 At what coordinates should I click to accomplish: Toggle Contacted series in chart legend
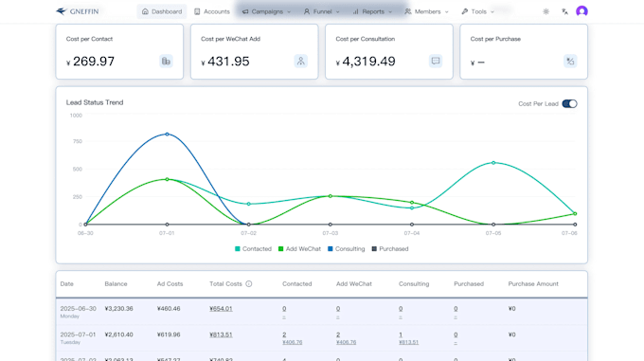[253, 249]
